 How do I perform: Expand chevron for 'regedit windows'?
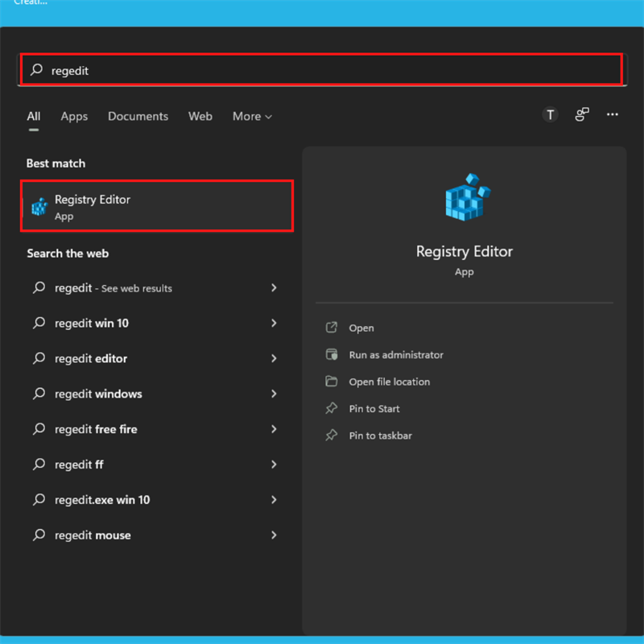coord(274,394)
